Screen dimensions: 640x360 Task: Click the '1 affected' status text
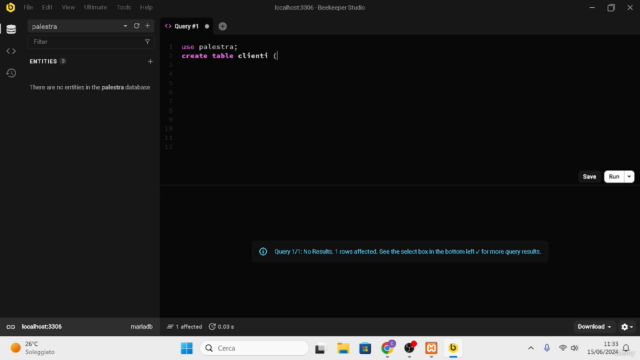(189, 327)
